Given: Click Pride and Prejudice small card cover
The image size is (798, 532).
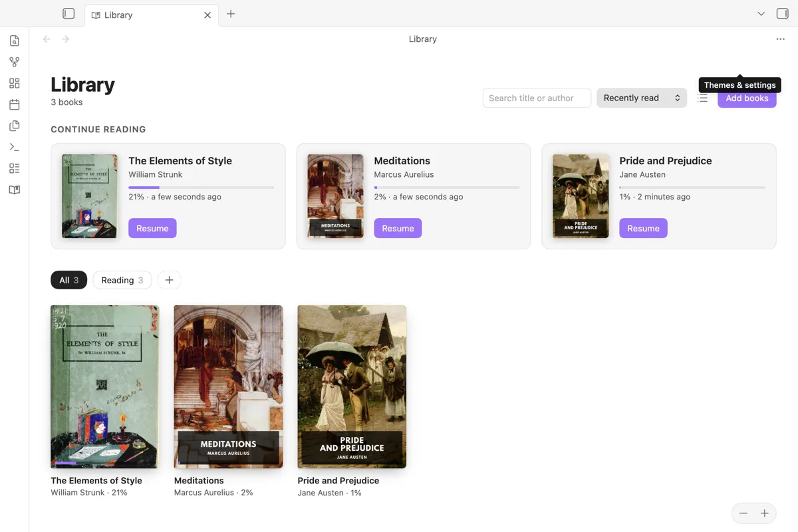Looking at the screenshot, I should 581,196.
